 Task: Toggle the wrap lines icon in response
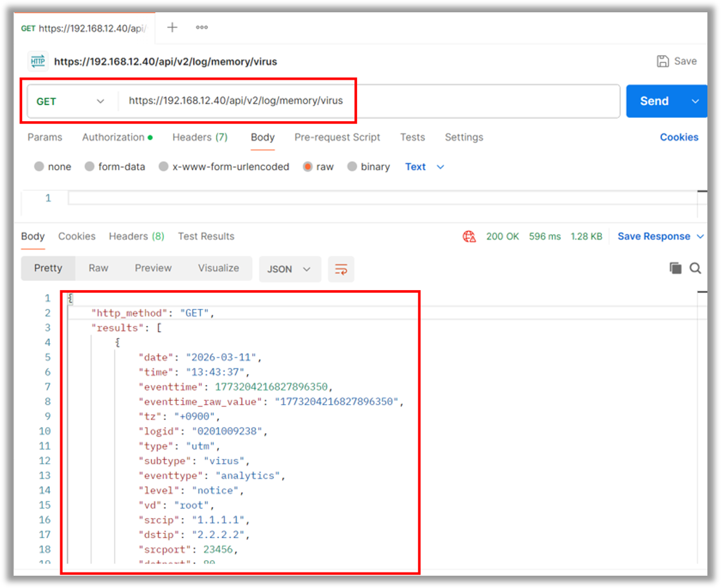(341, 269)
